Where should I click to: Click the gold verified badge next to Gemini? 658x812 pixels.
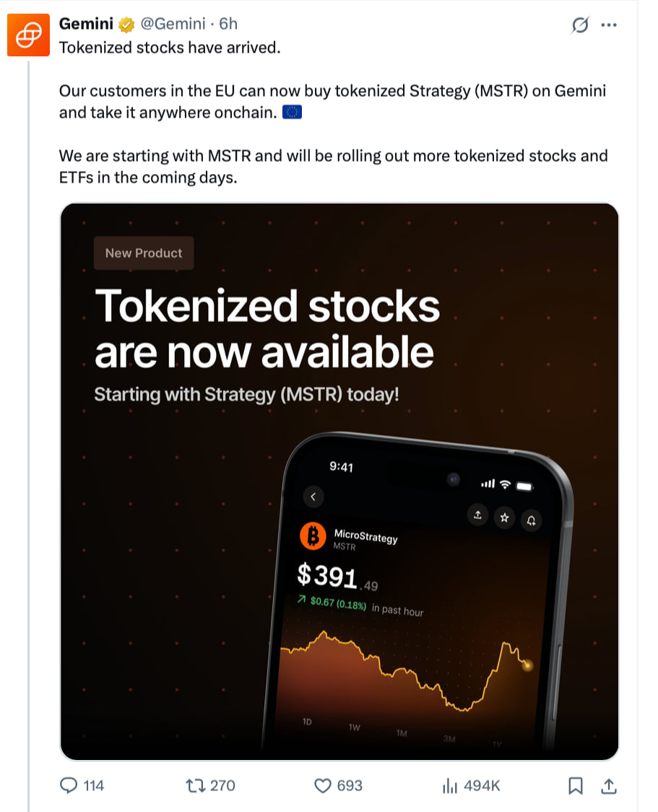coord(126,24)
